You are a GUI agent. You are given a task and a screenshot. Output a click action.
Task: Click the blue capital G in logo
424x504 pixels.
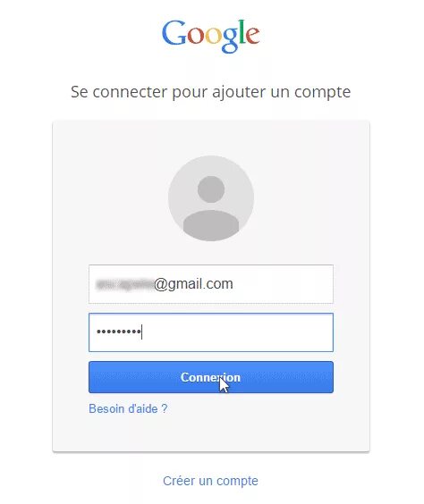pos(174,32)
